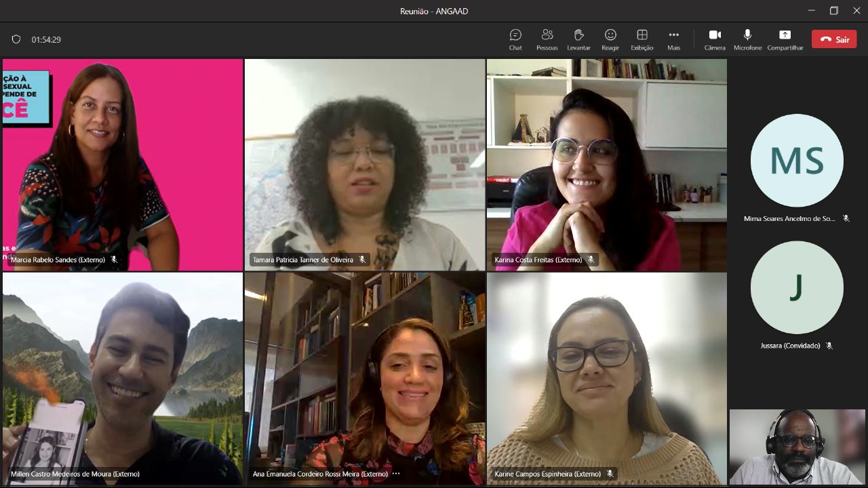Leave the meeting with Sair
The image size is (868, 488).
point(833,39)
